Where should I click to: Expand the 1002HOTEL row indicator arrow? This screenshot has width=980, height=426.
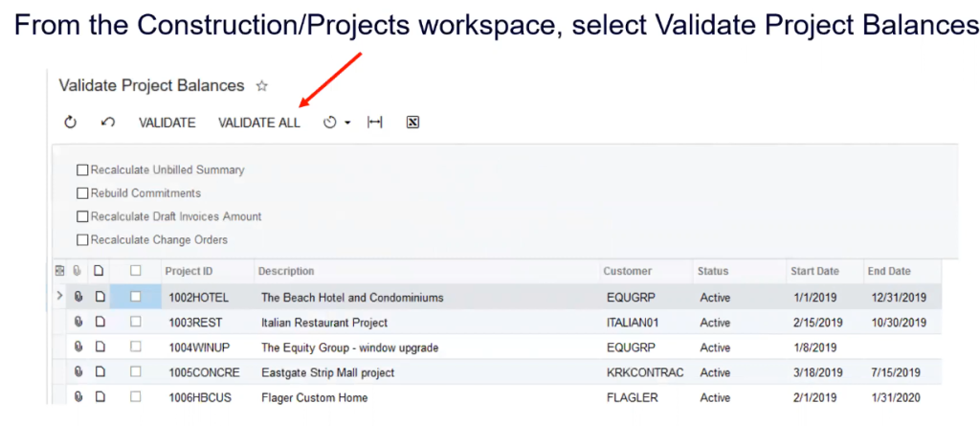pos(60,298)
